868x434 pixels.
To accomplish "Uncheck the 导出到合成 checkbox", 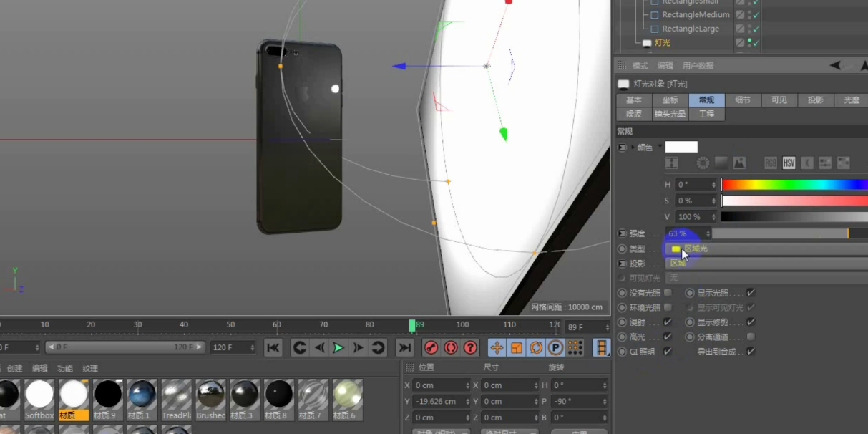I will [751, 352].
